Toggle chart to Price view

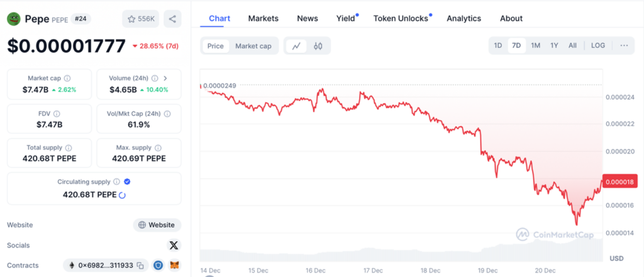[215, 46]
